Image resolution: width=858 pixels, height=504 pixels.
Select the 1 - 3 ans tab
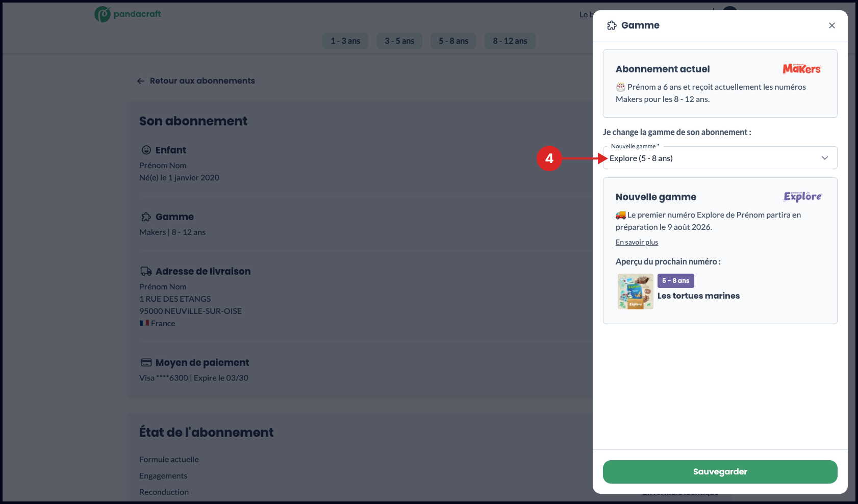click(x=345, y=41)
